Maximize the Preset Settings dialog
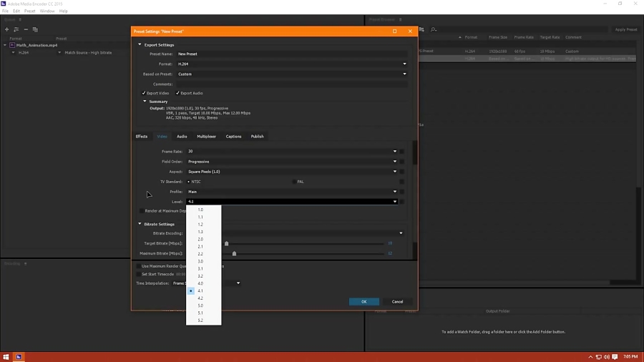644x362 pixels. click(x=395, y=31)
